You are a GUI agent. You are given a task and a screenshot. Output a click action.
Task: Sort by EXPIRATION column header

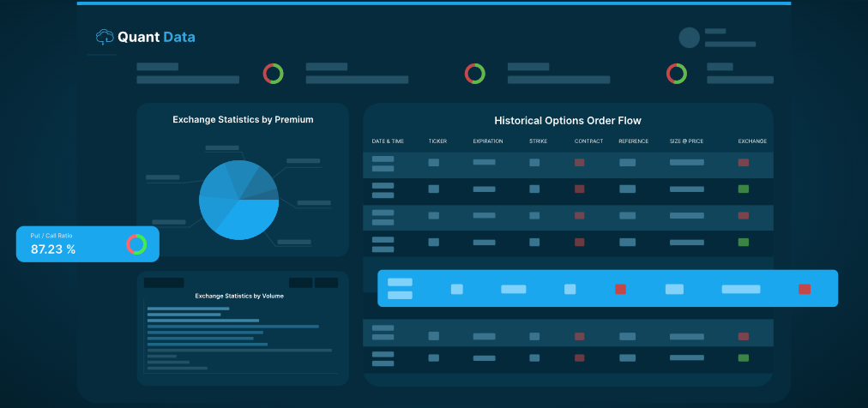click(x=488, y=141)
